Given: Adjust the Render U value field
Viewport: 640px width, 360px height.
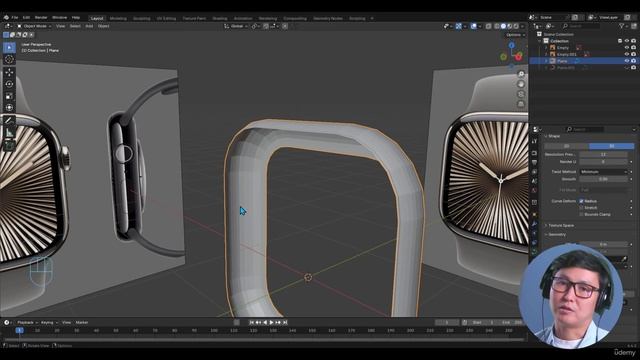Looking at the screenshot, I should (x=603, y=162).
